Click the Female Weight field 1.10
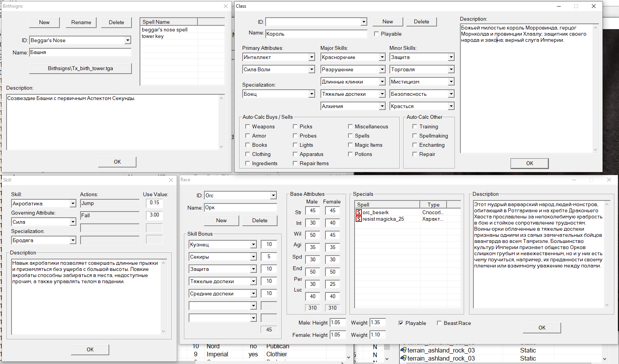This screenshot has height=364, width=619. click(x=378, y=335)
